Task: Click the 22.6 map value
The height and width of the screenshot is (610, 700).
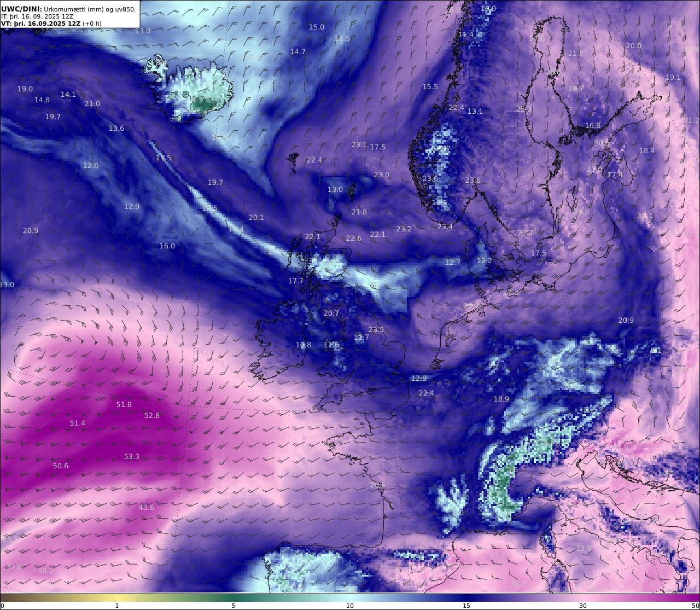Action: click(x=354, y=238)
